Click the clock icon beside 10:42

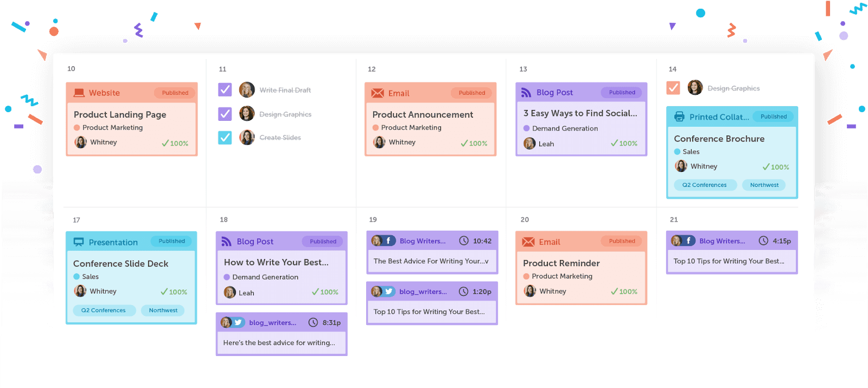point(464,241)
